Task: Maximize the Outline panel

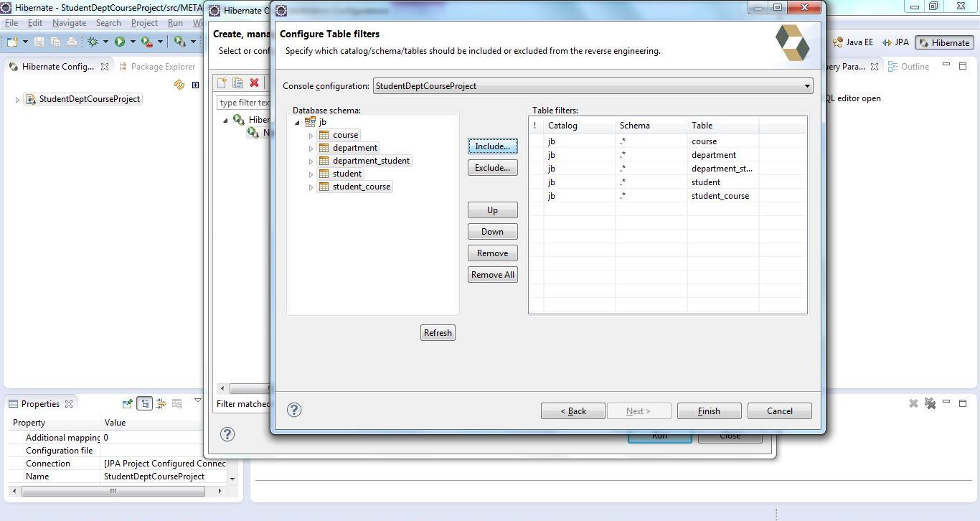Action: [963, 65]
